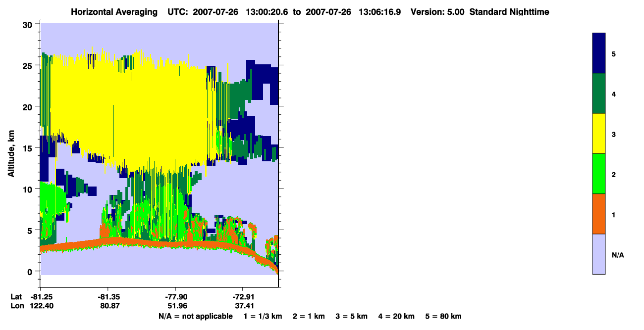Click the 'Lat' row label

[x=16, y=297]
